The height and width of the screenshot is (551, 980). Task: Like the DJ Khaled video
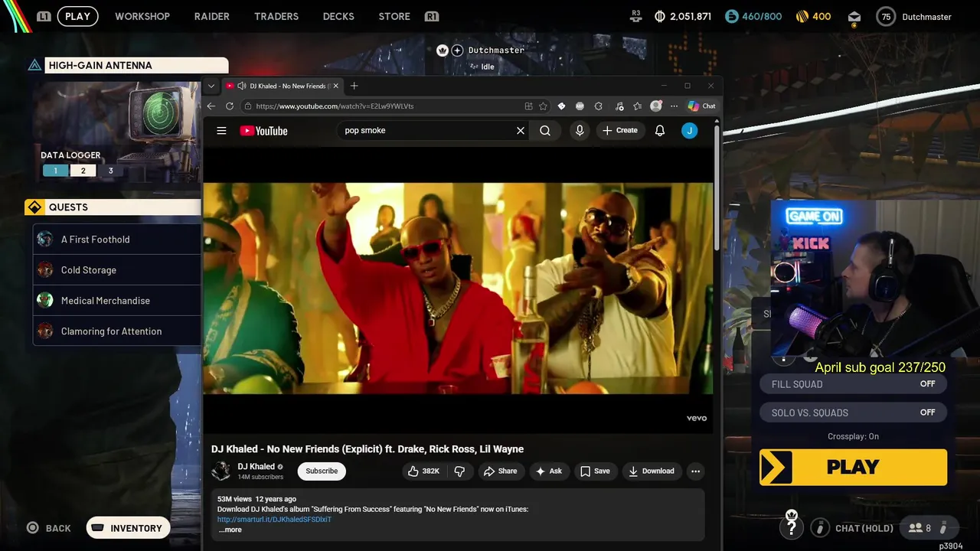(423, 471)
